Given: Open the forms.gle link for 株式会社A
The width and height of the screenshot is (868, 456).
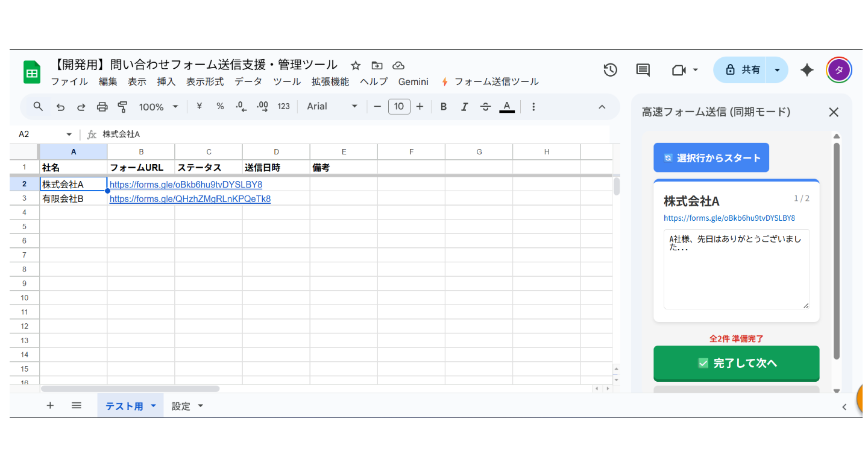Looking at the screenshot, I should [x=185, y=185].
